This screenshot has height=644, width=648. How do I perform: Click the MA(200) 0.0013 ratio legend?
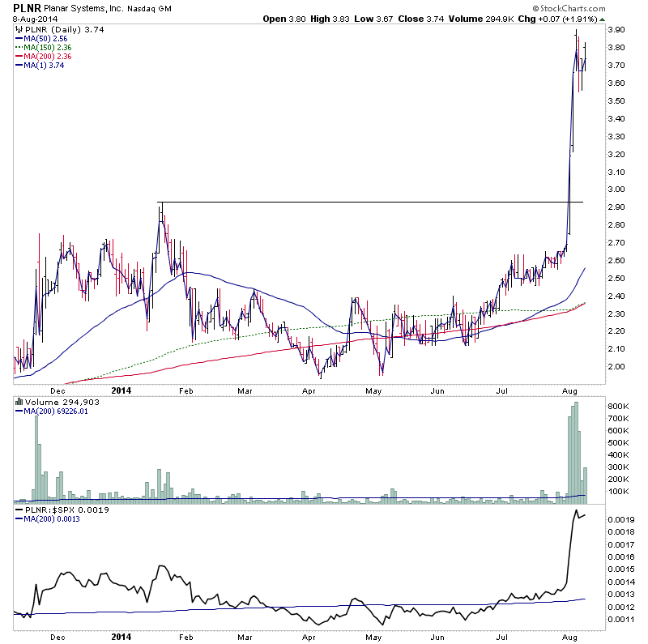(x=47, y=519)
